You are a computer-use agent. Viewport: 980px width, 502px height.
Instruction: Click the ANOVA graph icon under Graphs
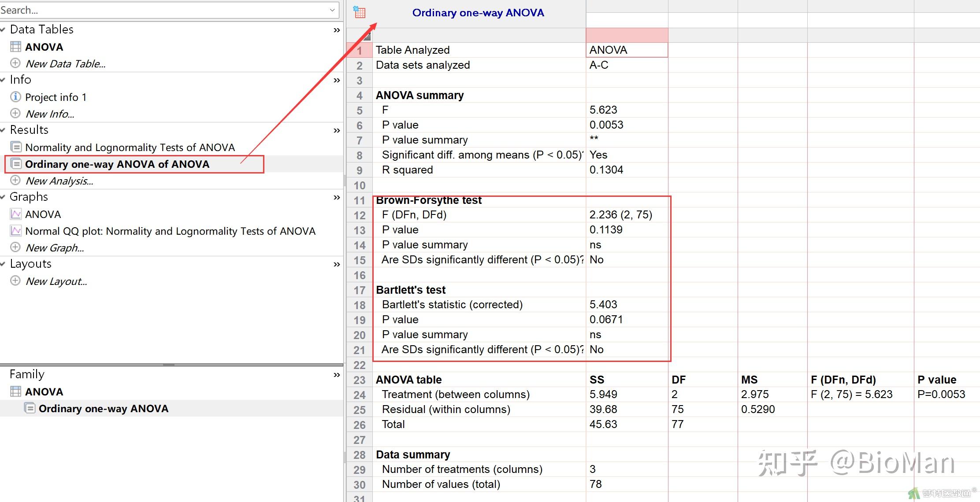click(x=16, y=214)
